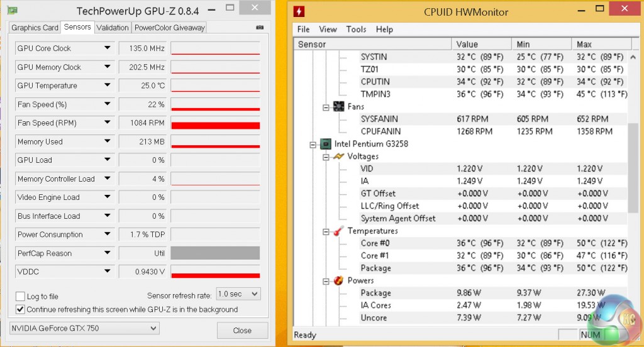644x347 pixels.
Task: Click the Ready status bar text
Action: point(305,334)
